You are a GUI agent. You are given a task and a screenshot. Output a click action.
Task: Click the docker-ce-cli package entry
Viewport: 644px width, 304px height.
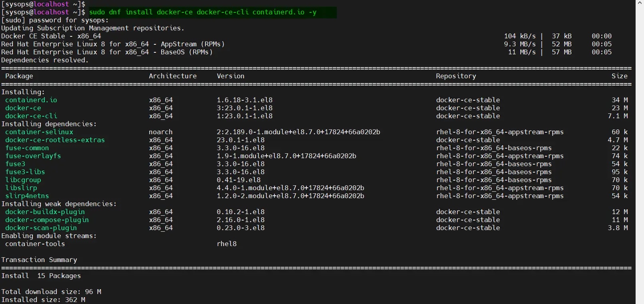(x=31, y=116)
